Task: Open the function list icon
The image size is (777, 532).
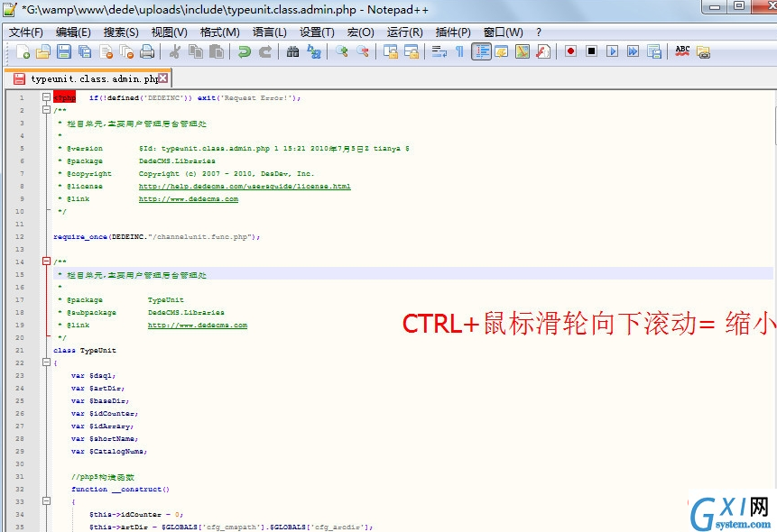Action: click(x=543, y=51)
